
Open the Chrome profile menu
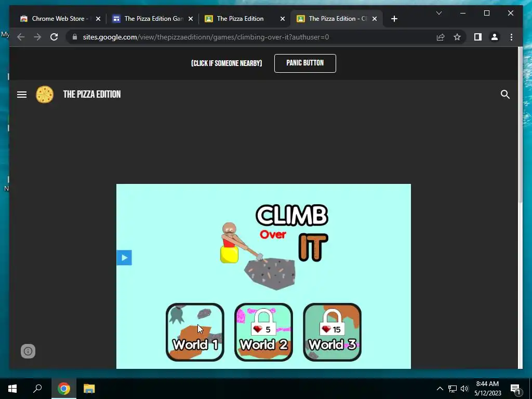point(495,37)
